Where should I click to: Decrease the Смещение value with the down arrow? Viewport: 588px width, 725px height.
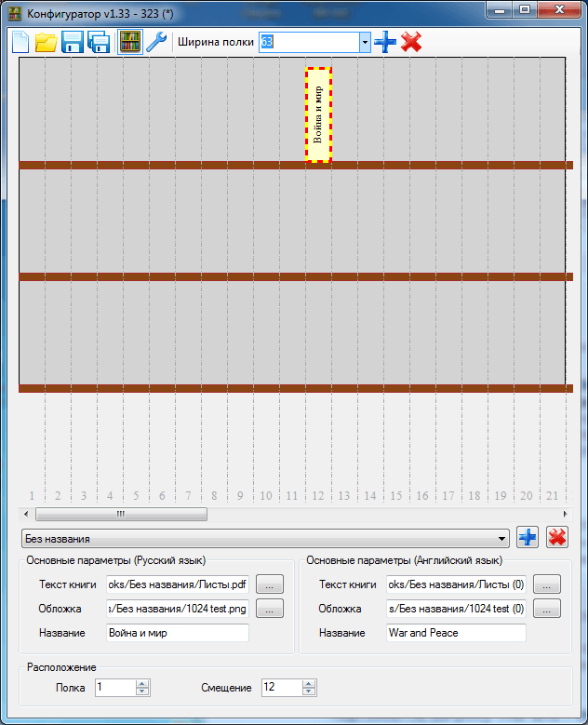tap(309, 691)
